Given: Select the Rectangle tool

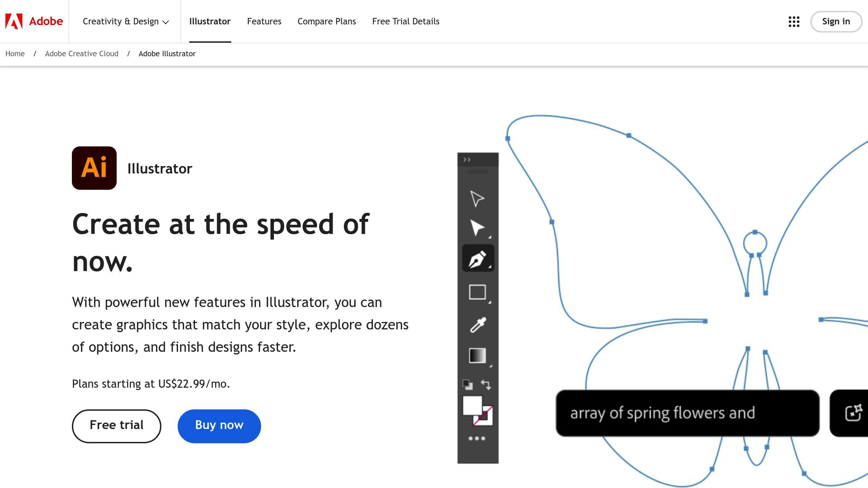Looking at the screenshot, I should (x=477, y=292).
